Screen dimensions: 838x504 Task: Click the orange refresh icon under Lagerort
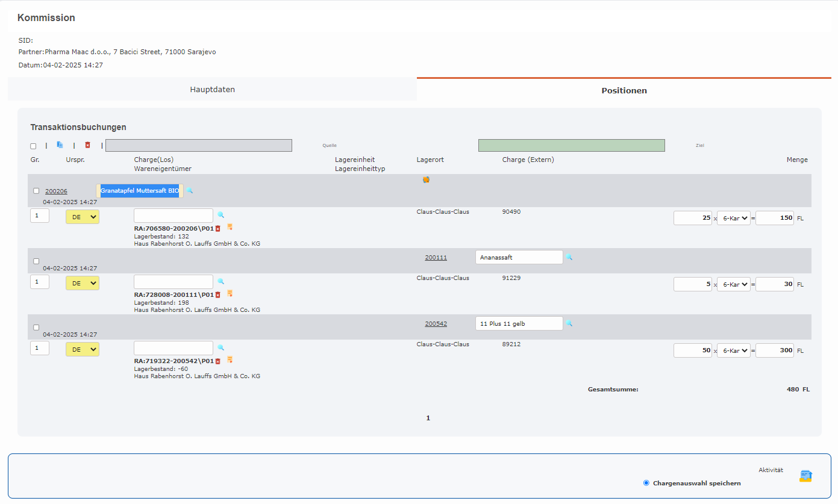click(426, 179)
